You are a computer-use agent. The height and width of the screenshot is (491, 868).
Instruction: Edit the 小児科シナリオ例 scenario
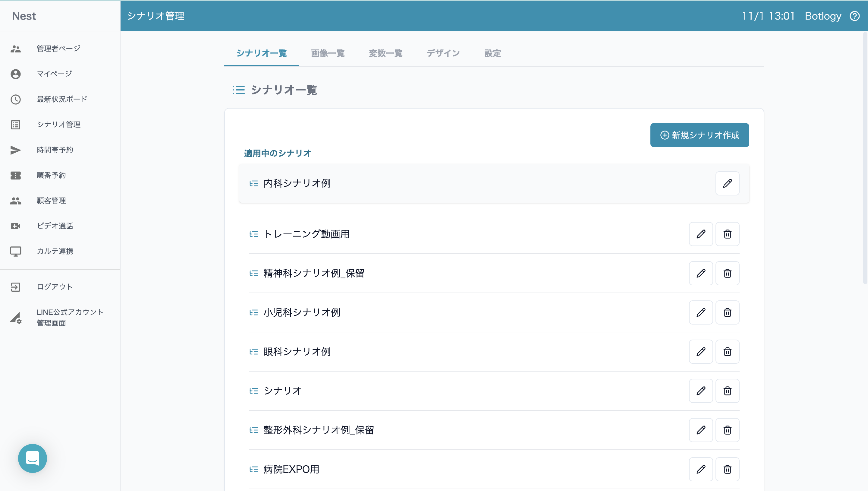click(700, 313)
